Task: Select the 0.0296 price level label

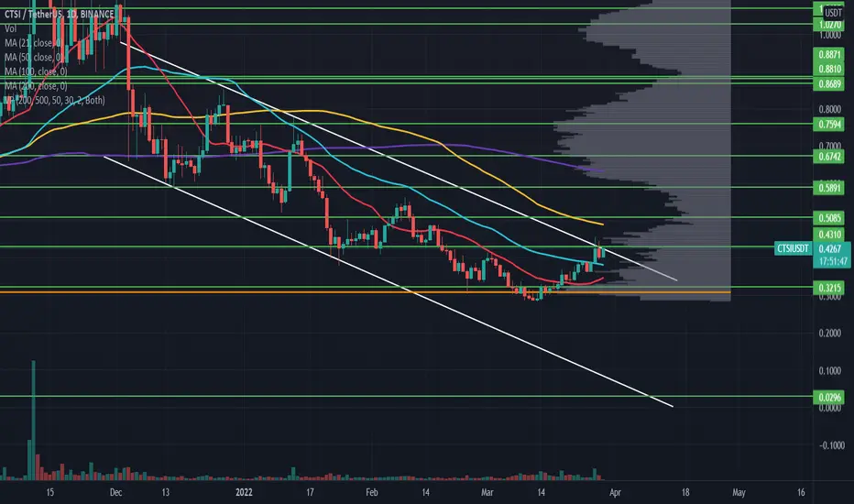Action: click(829, 397)
